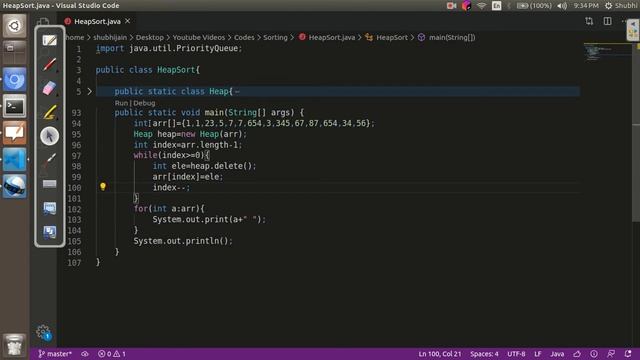This screenshot has width=640, height=360.
Task: Open the Youtube Videos breadcrumb dropdown
Action: (199, 38)
